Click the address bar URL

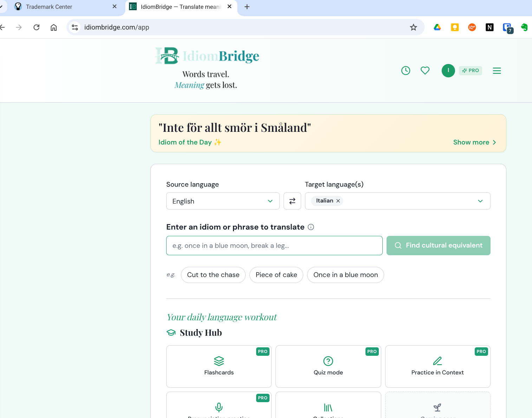coord(117,27)
